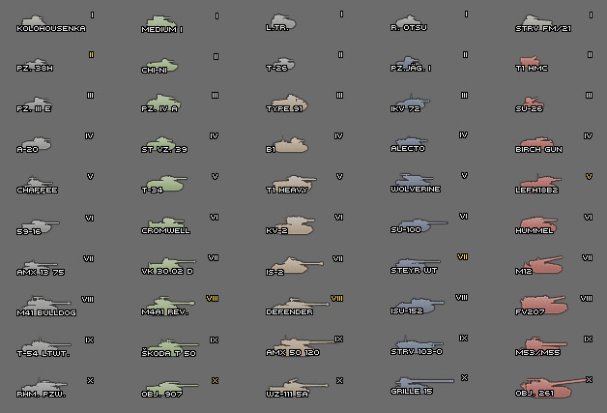Viewport: 607px width, 413px height.
Task: Click the Type 91 heavy tank icon
Action: (290, 103)
